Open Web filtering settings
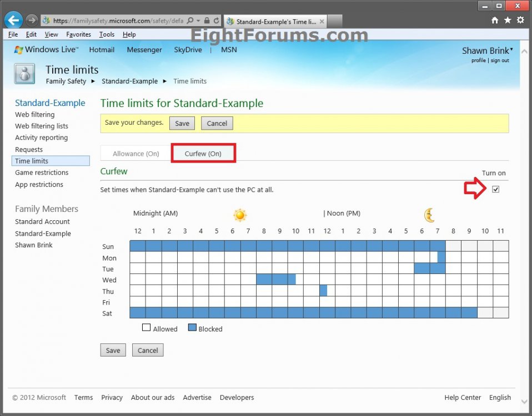Viewport: 532px width, 416px height. [34, 114]
